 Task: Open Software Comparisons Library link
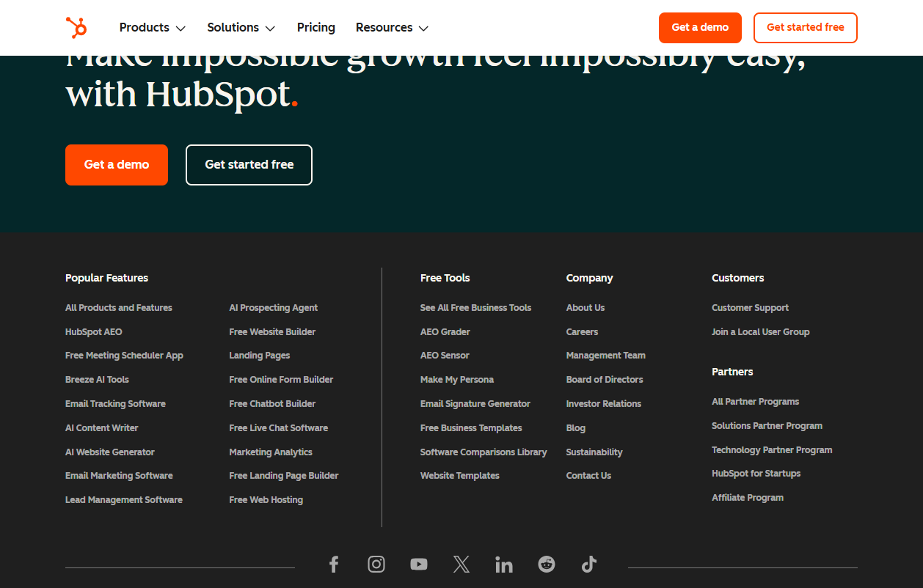click(484, 452)
